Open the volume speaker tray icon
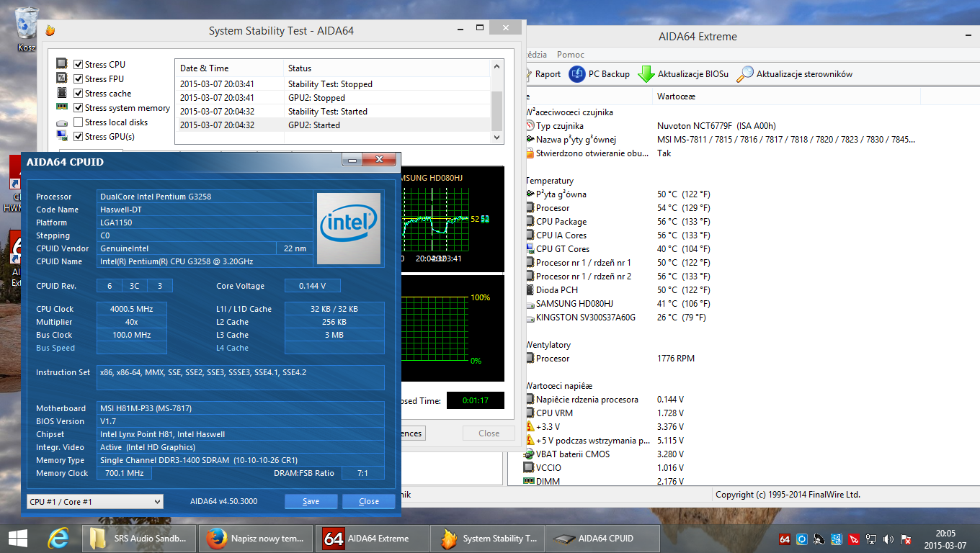Image resolution: width=980 pixels, height=553 pixels. 888,539
